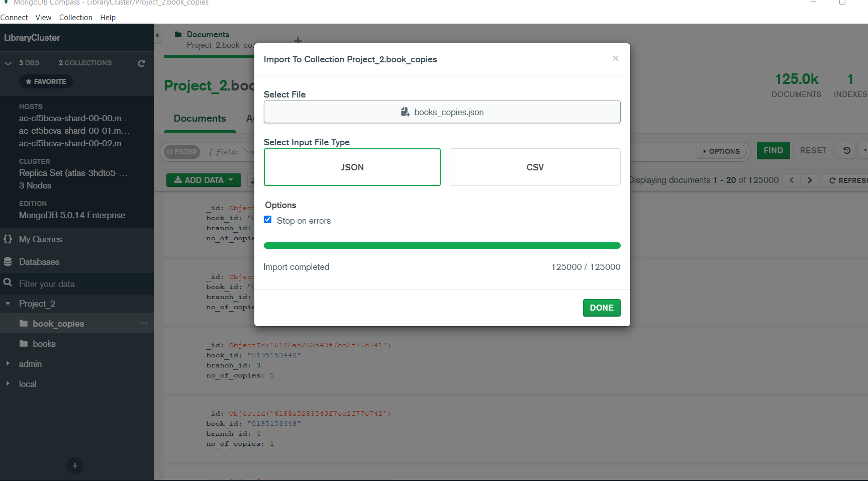Open the View menu
The width and height of the screenshot is (868, 481).
[43, 17]
